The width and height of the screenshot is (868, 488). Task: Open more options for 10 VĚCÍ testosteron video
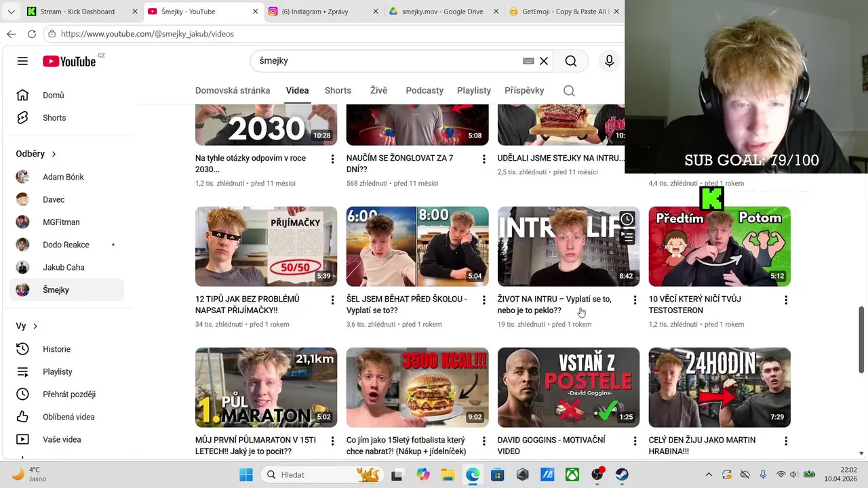(x=786, y=300)
